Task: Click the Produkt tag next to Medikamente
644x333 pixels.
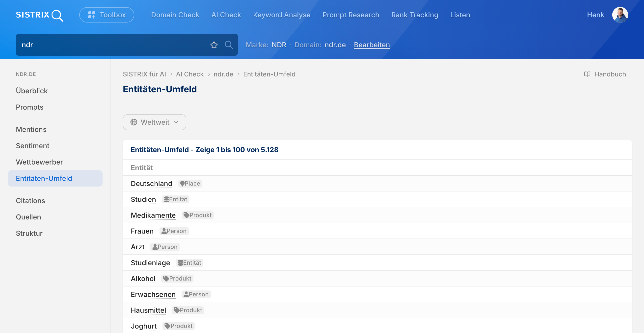Action: coord(197,215)
